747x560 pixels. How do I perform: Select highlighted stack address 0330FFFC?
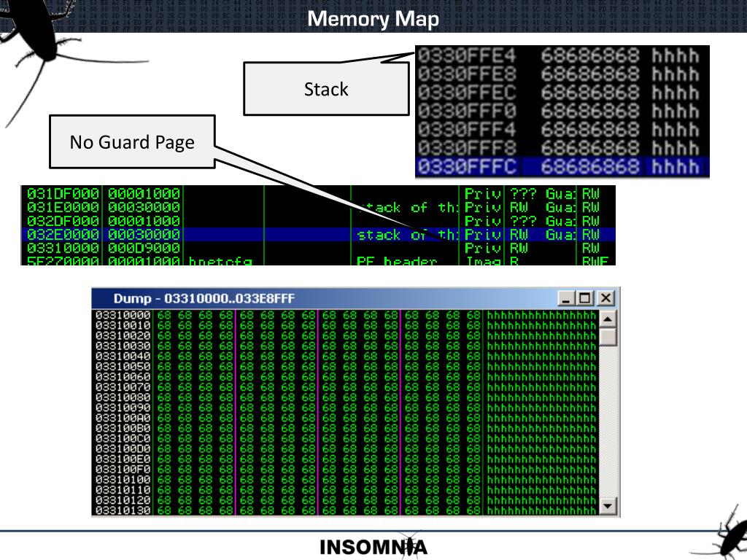tap(467, 167)
